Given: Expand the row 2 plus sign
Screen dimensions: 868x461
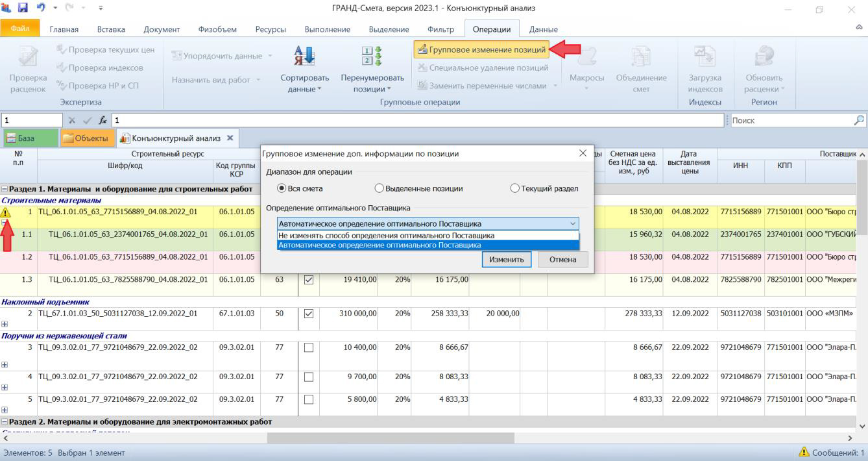Looking at the screenshot, I should pos(5,323).
